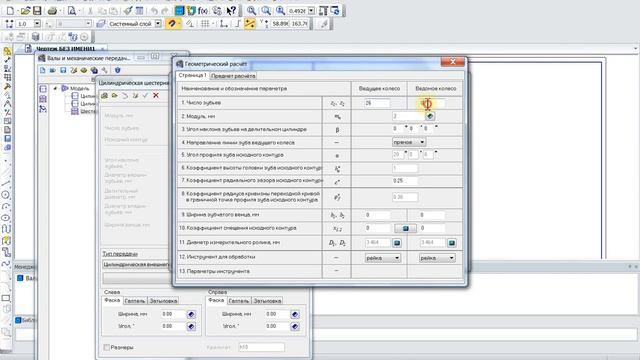Click the new file icon in shafts window
The height and width of the screenshot is (360, 640).
pyautogui.click(x=42, y=70)
